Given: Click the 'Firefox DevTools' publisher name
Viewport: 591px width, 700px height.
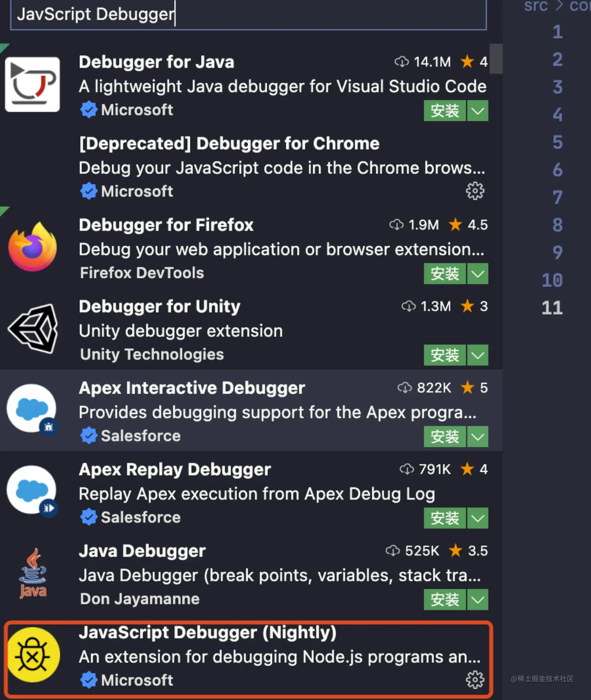Looking at the screenshot, I should click(142, 273).
